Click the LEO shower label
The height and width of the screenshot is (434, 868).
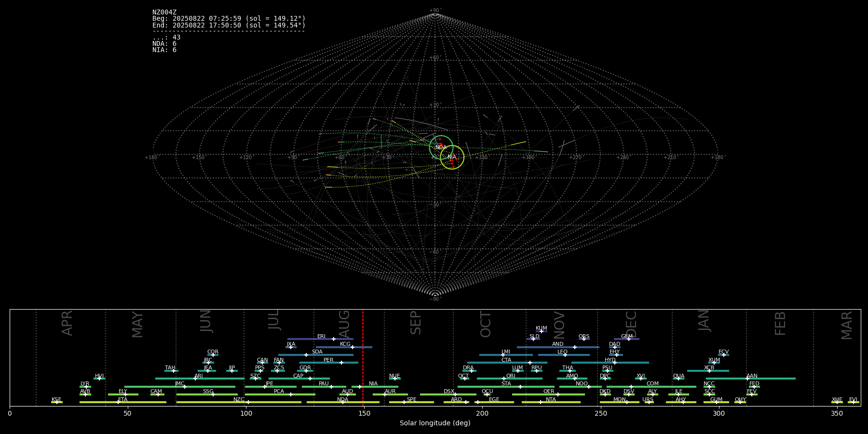tap(562, 352)
